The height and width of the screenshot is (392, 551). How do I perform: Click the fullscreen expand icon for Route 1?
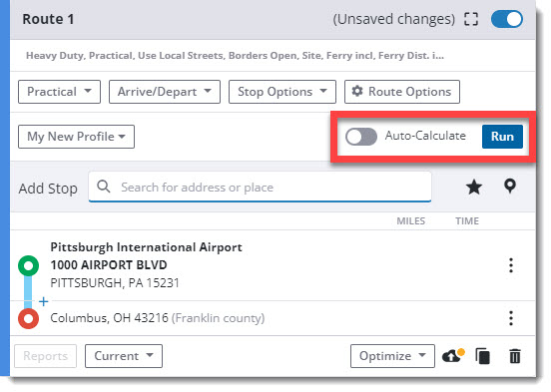click(471, 19)
